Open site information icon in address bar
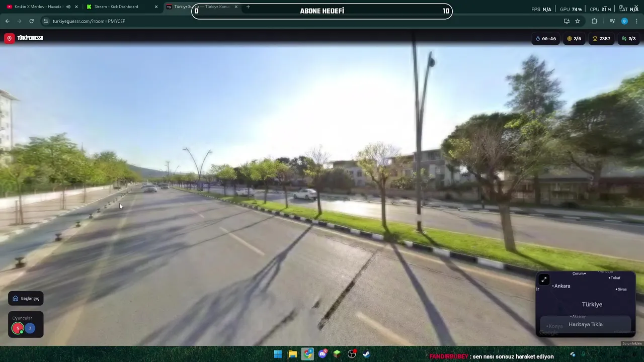Screen dimensions: 644x362 point(46,21)
